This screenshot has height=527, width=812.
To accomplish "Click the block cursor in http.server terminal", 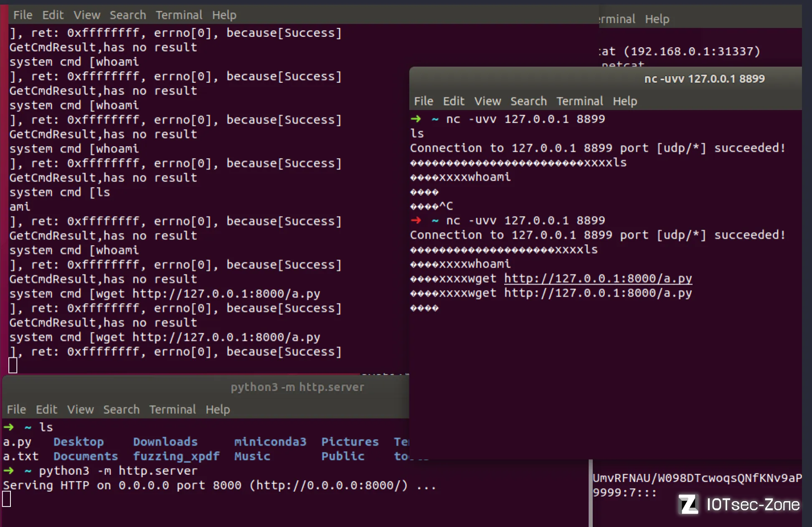I will coord(6,499).
